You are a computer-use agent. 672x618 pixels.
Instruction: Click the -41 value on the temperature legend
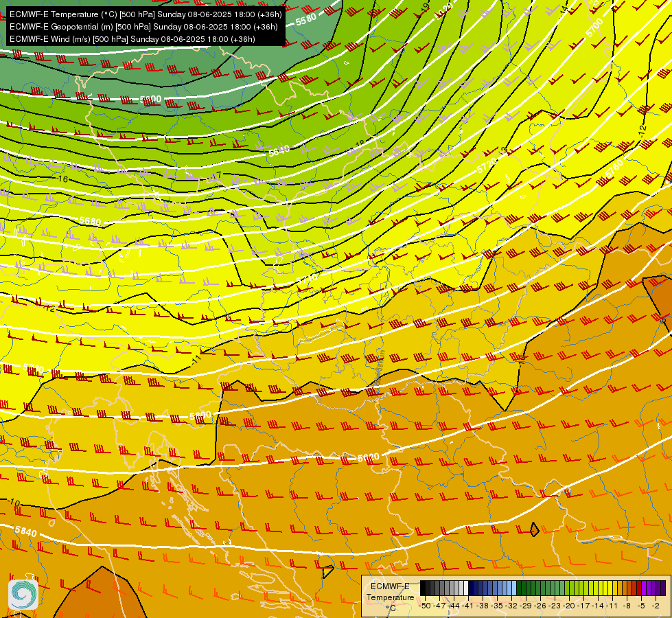[x=468, y=606]
